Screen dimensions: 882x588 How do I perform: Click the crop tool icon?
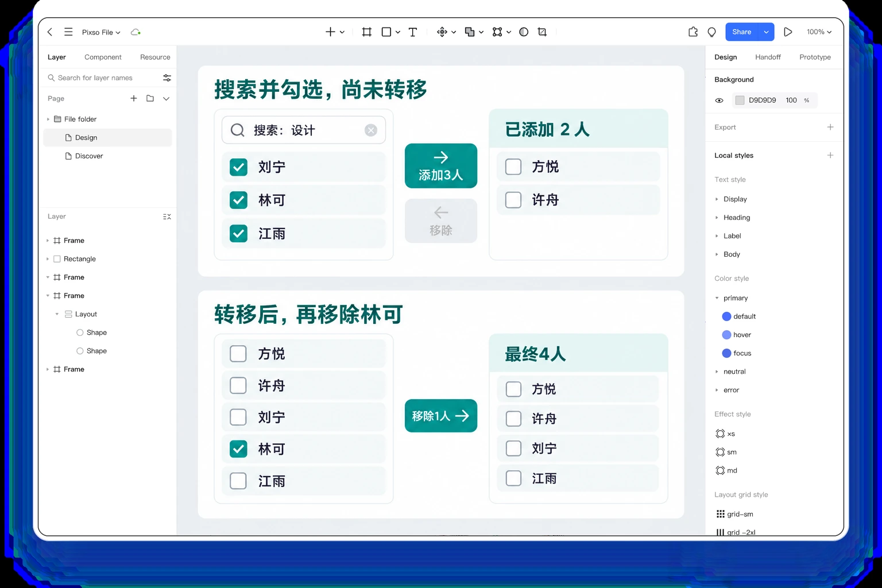542,32
